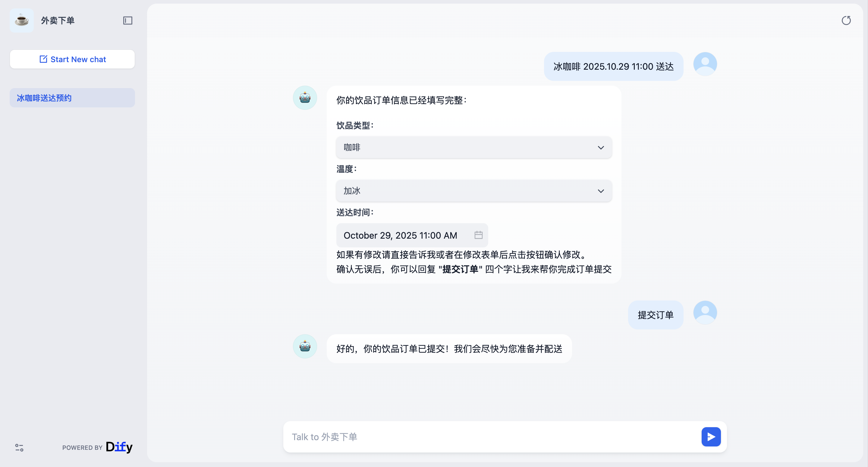Expand the 加冰 temperature dropdown

point(474,191)
